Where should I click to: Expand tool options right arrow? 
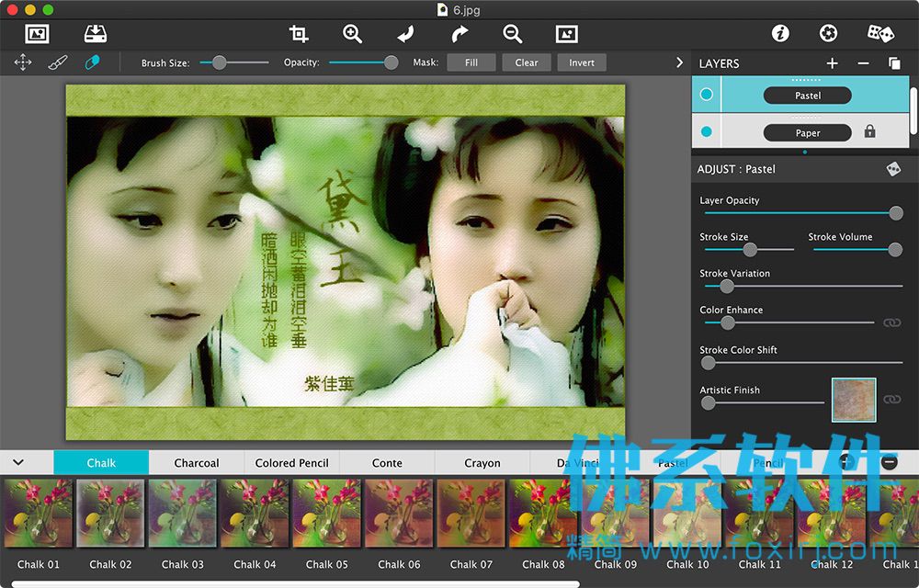pos(679,62)
